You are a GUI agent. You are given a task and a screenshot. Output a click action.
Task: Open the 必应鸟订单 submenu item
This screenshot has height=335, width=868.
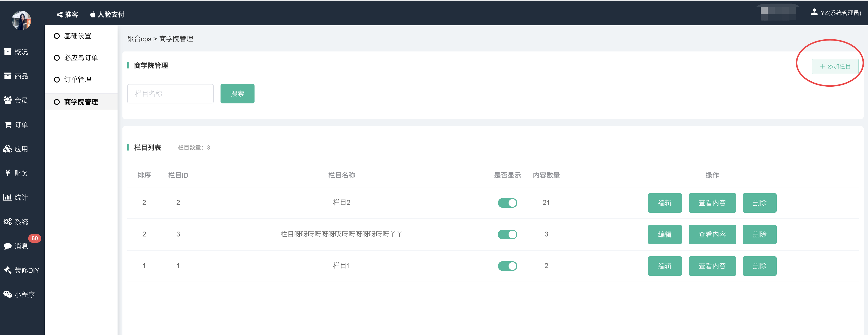[81, 58]
